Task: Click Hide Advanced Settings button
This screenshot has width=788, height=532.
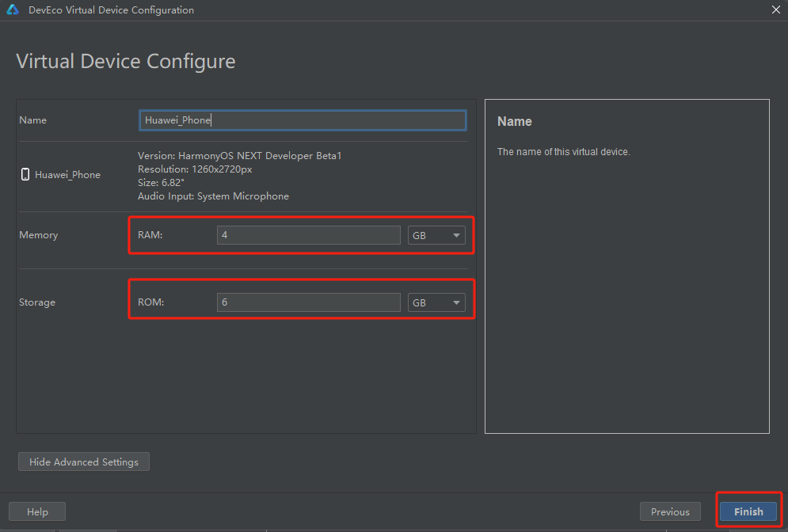Action: (x=84, y=462)
